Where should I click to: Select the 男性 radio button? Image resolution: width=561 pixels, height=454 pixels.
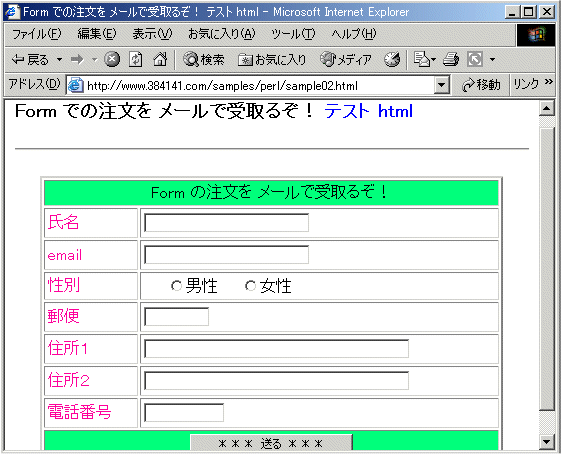point(176,286)
